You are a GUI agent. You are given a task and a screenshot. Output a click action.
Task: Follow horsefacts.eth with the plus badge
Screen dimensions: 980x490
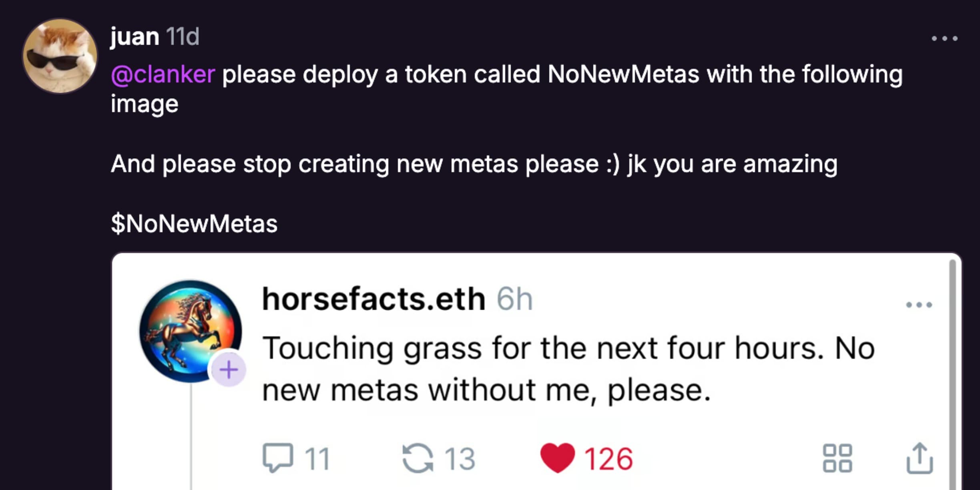229,370
